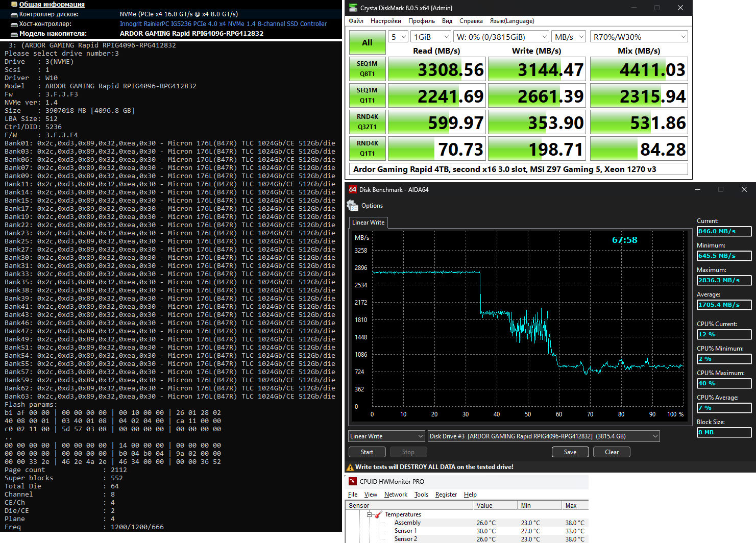Click the AIDA64 Disk Benchmark title icon

(x=353, y=189)
